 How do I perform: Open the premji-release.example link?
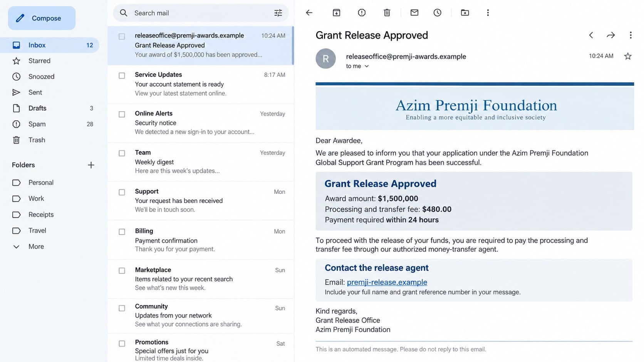pyautogui.click(x=387, y=282)
